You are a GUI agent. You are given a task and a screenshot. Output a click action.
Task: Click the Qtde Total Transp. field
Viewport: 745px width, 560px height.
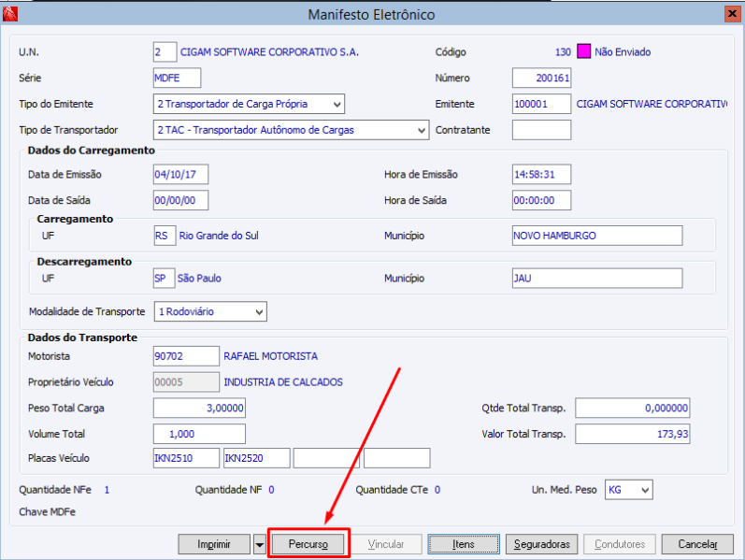(x=633, y=408)
